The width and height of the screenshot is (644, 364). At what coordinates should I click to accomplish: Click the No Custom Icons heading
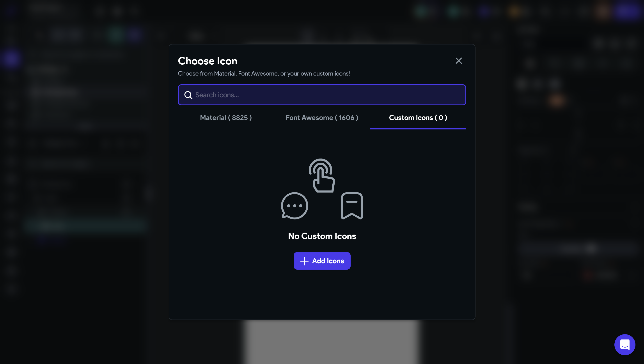[x=322, y=236]
